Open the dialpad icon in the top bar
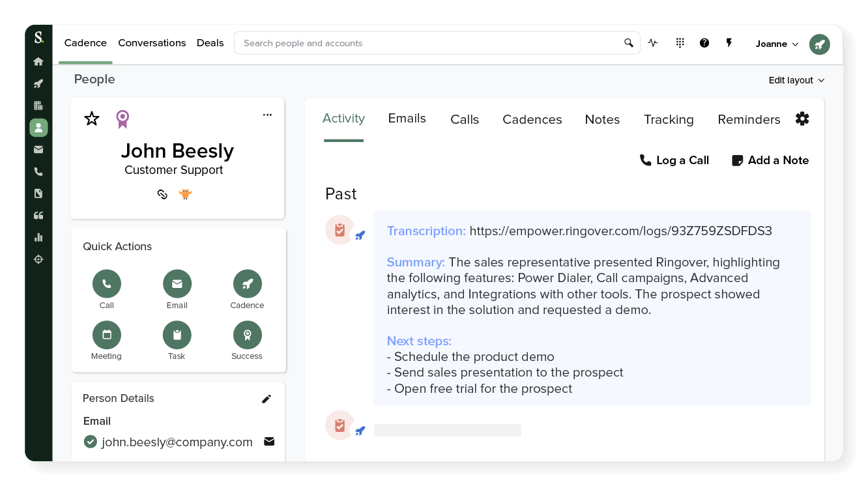Screen dimensions: 868x486 pyautogui.click(x=680, y=42)
